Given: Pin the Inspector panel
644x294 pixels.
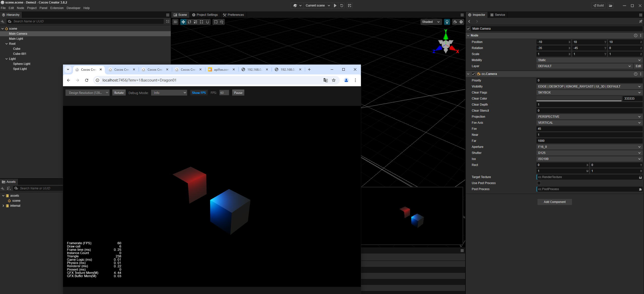Looking at the screenshot, I should click(x=640, y=22).
